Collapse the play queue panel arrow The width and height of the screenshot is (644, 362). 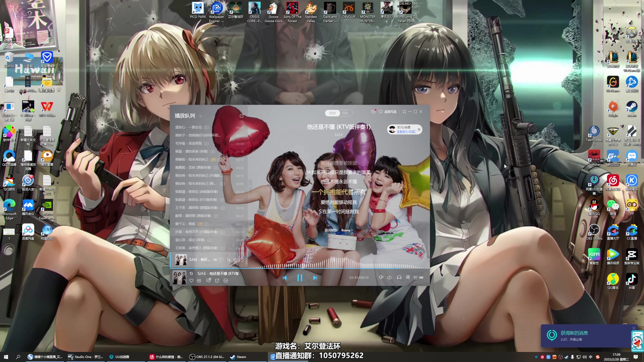(250, 186)
